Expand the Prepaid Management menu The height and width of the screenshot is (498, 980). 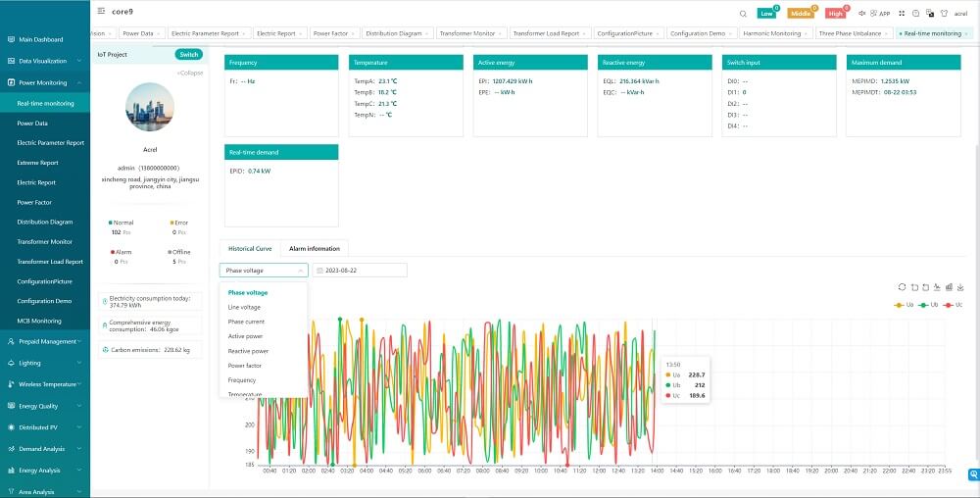(47, 341)
